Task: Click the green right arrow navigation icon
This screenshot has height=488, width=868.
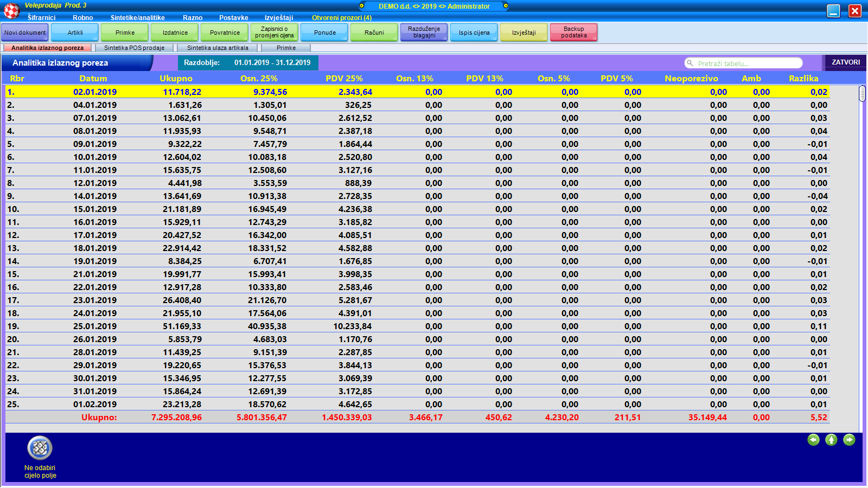Action: 849,440
